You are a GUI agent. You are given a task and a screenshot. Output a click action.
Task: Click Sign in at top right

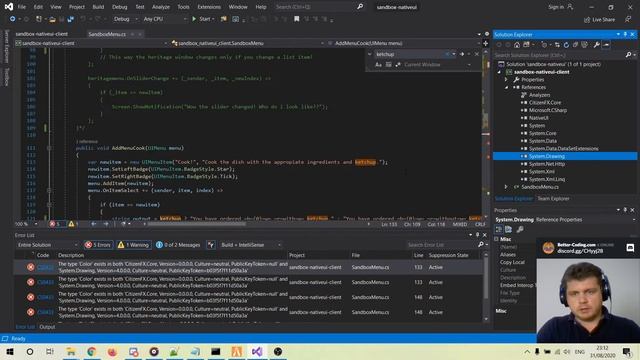(x=560, y=7)
